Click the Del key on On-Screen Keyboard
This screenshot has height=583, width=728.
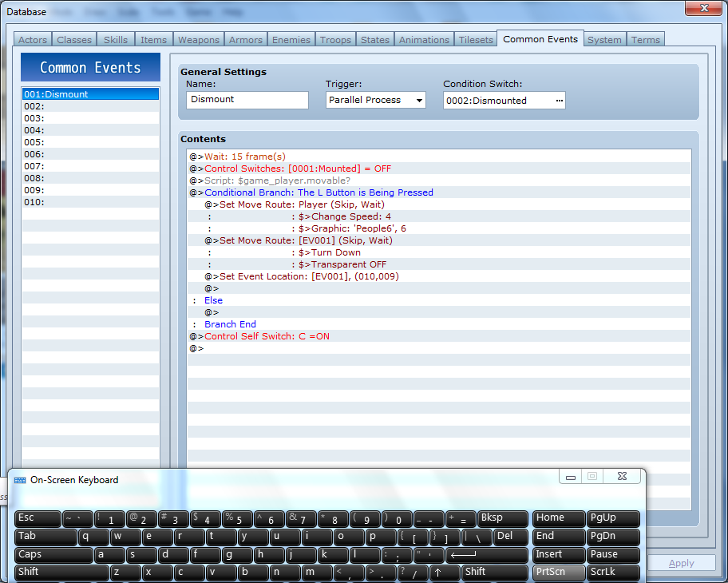(511, 537)
